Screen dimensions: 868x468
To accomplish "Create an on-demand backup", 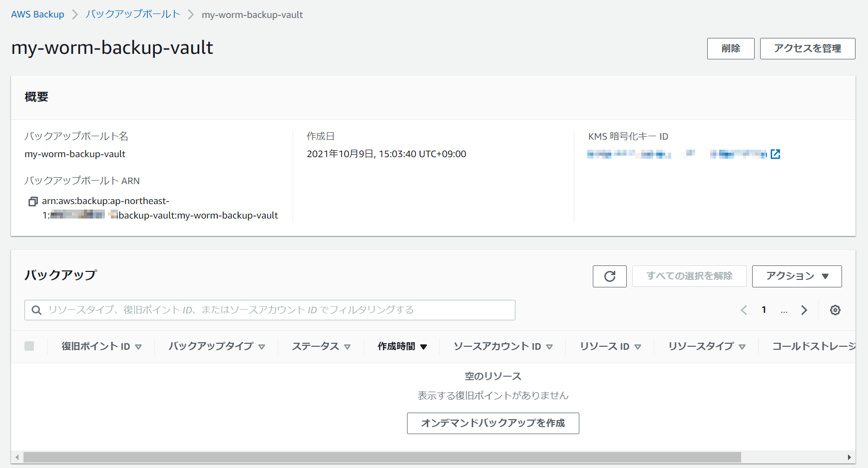I will [493, 423].
